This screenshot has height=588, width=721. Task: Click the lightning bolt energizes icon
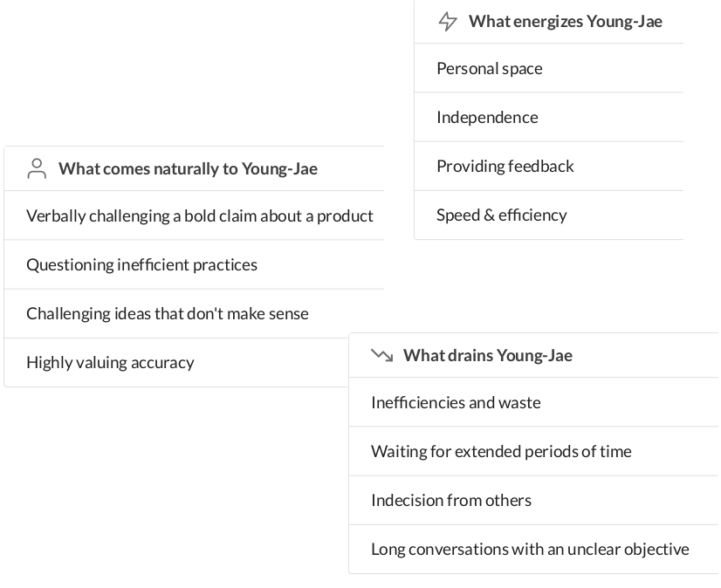448,22
